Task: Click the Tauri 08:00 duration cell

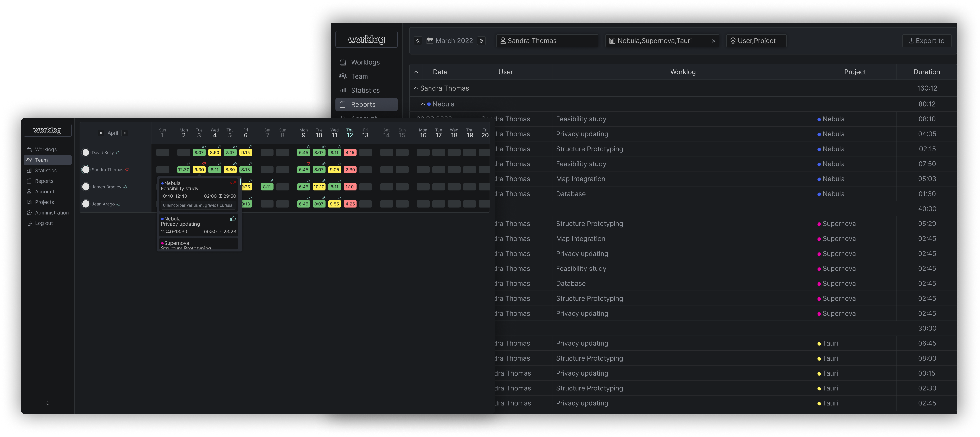Action: 927,358
